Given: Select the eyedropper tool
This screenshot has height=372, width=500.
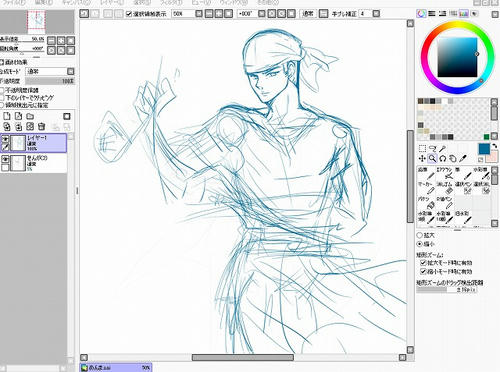Looking at the screenshot, I should pos(463,158).
